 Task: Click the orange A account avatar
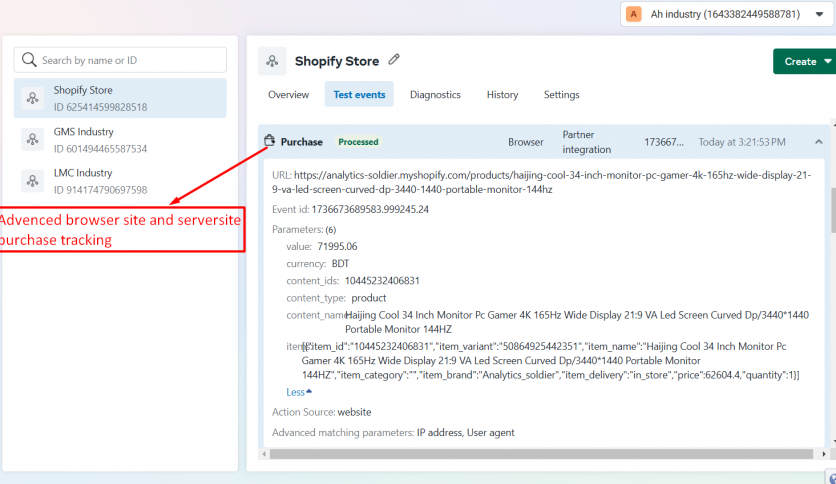[633, 14]
